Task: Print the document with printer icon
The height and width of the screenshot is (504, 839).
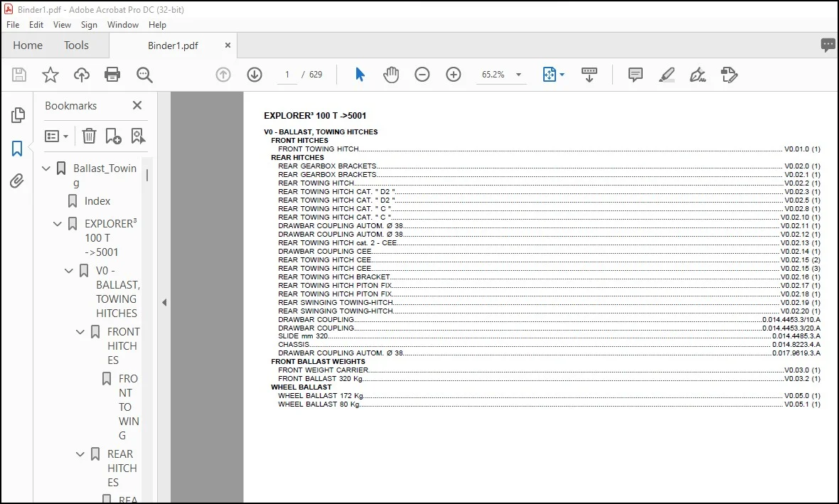Action: point(112,75)
